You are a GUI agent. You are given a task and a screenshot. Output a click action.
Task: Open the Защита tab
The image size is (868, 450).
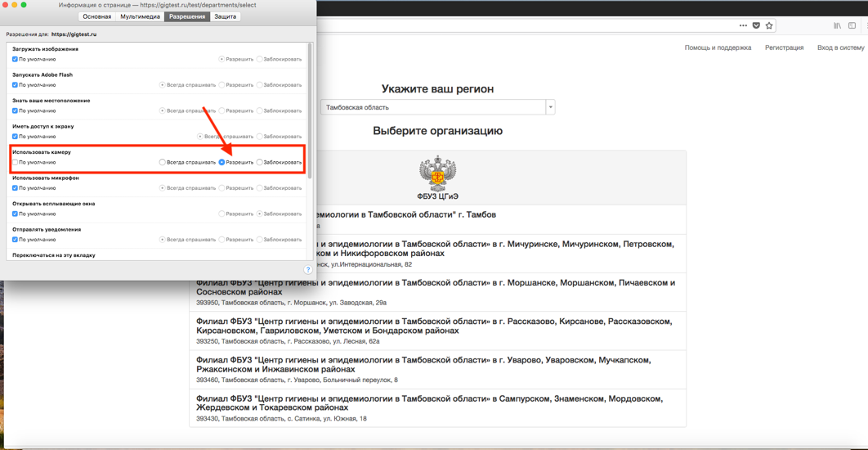point(225,16)
